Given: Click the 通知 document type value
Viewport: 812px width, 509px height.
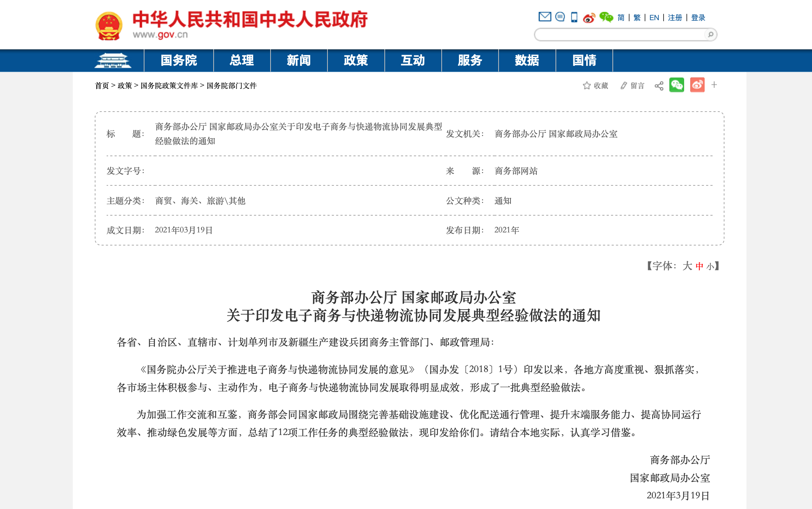Looking at the screenshot, I should click(x=503, y=201).
